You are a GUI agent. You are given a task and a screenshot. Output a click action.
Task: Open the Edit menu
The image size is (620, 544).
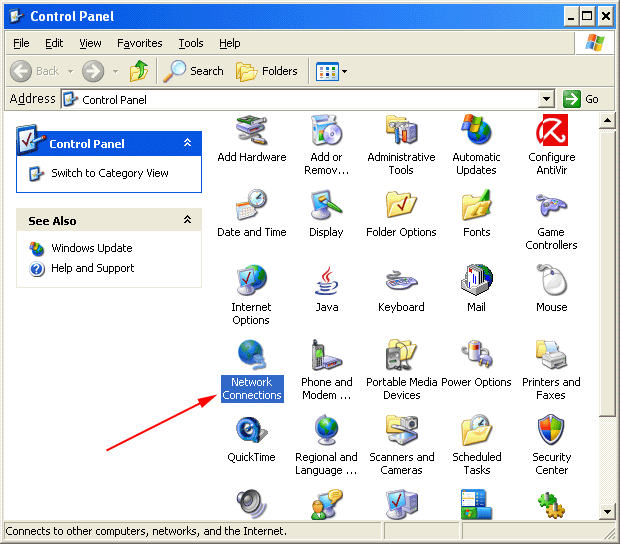(x=54, y=43)
